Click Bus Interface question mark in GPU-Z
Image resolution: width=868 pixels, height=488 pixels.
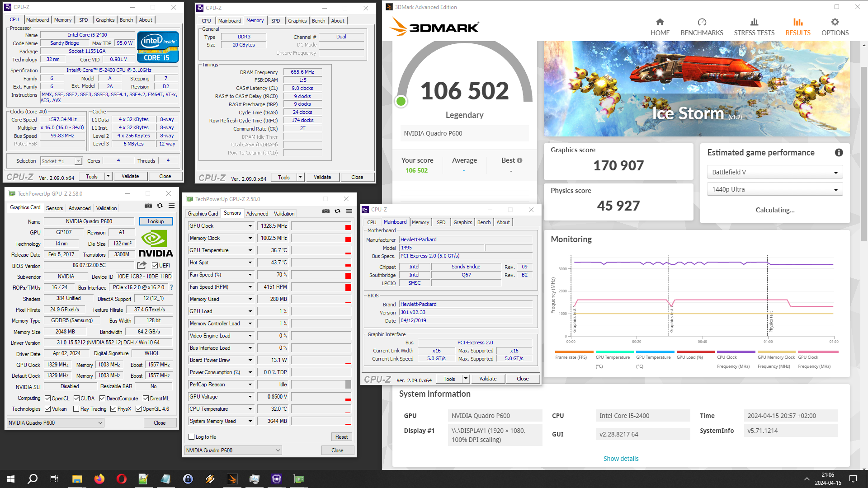(171, 287)
